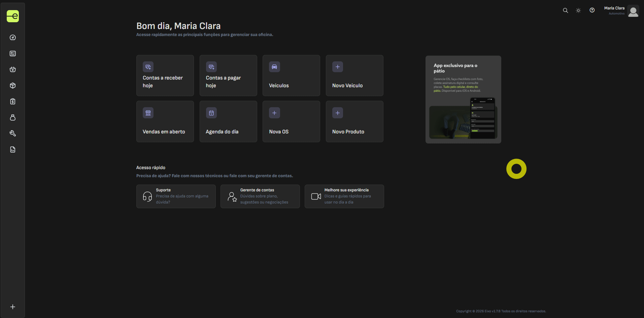Open the dashboard gauge icon in sidebar
The image size is (644, 318).
(x=13, y=37)
